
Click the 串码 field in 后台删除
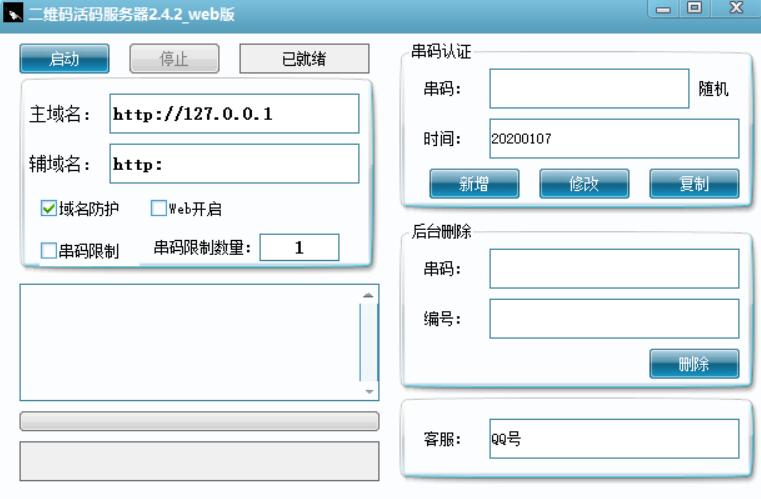[x=614, y=268]
